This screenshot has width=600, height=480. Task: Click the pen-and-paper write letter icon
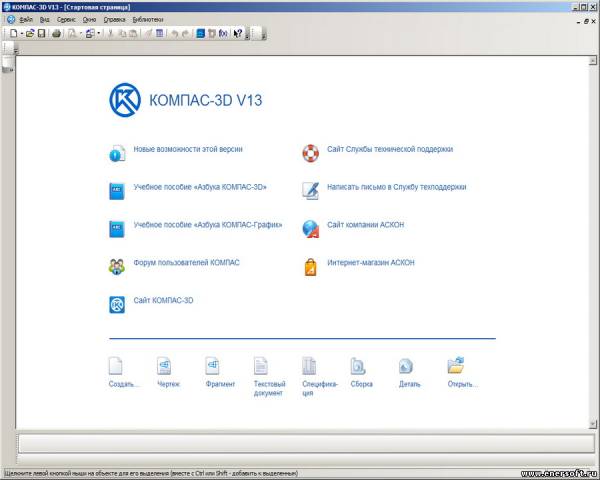point(310,191)
